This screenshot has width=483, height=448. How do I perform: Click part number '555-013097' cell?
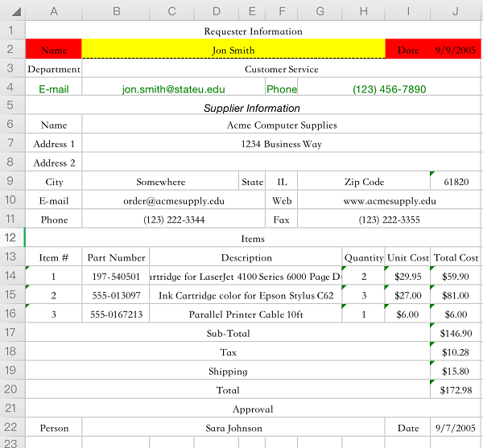tap(116, 295)
